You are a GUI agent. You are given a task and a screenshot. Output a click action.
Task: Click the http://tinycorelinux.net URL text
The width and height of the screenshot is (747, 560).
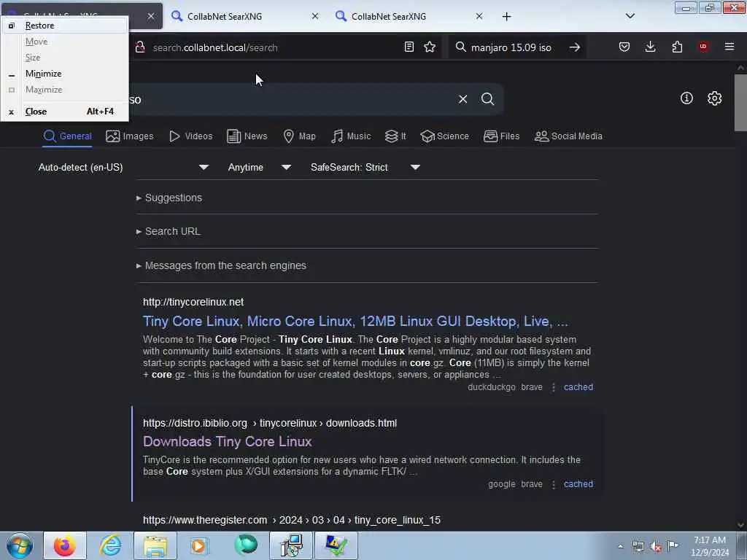tap(193, 303)
